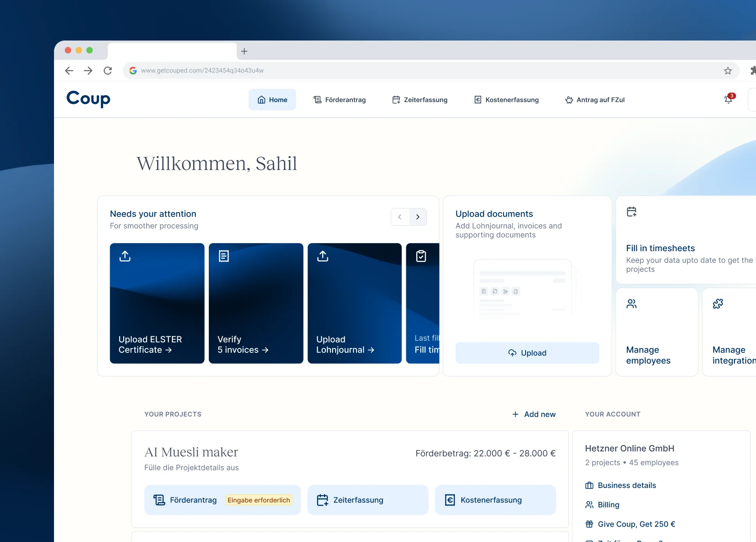Select the blank browser tab

[x=172, y=51]
